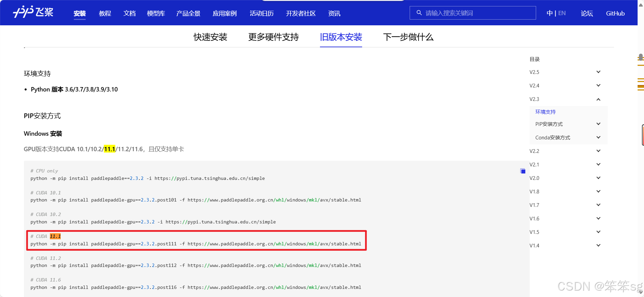Click the scrollbar down arrow
Screen dimensions: 644x297
pos(641,292)
